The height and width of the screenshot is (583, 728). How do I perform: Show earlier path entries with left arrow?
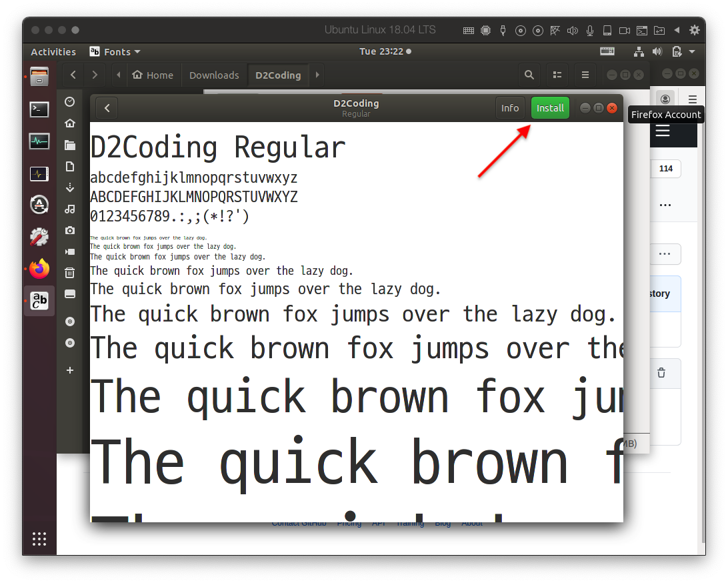coord(119,75)
